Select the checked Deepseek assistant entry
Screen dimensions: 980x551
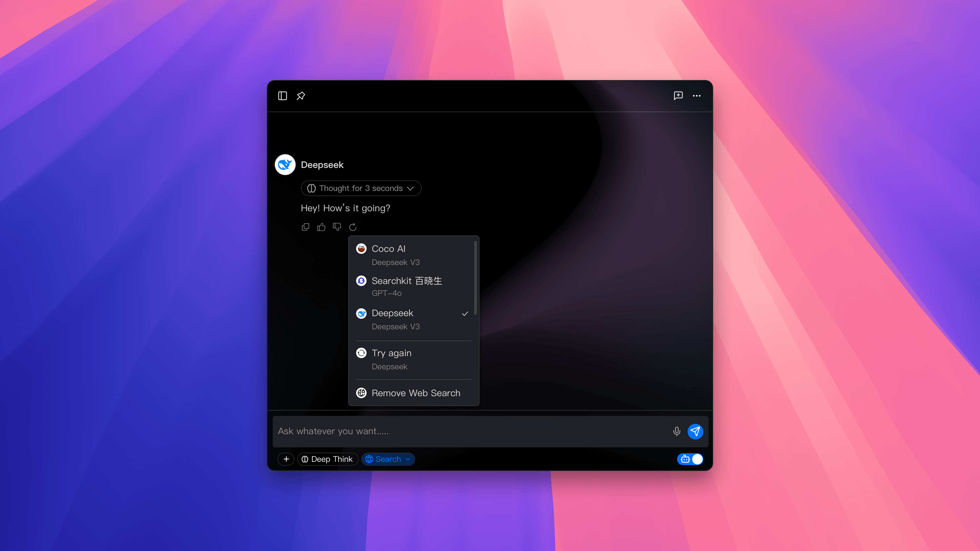413,319
